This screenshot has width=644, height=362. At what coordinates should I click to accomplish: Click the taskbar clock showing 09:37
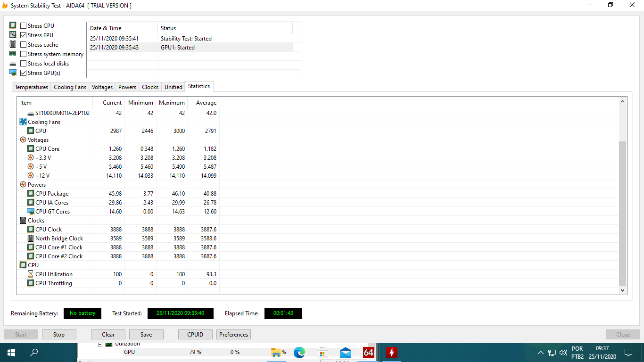(602, 353)
